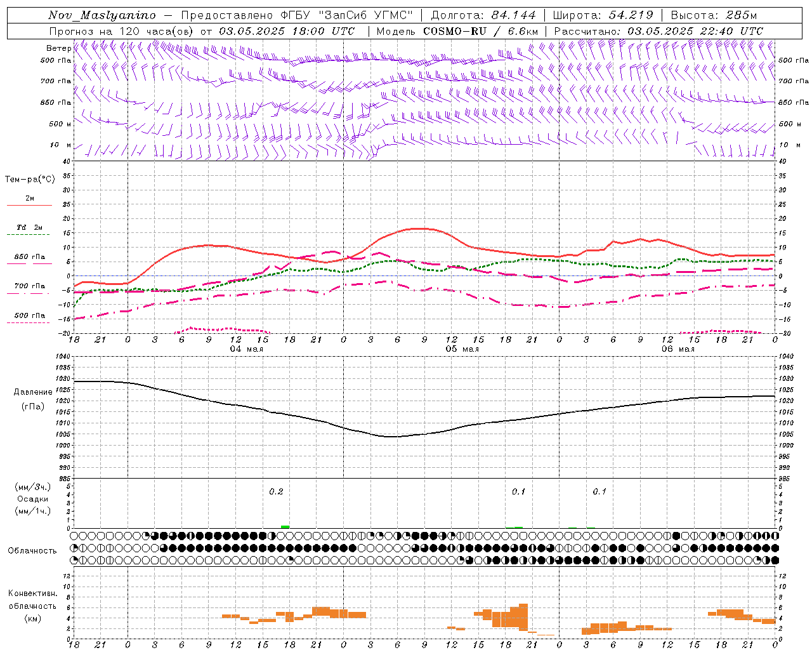Click the station name Nov_Maslyanino in the header
812x650 pixels.
[101, 15]
